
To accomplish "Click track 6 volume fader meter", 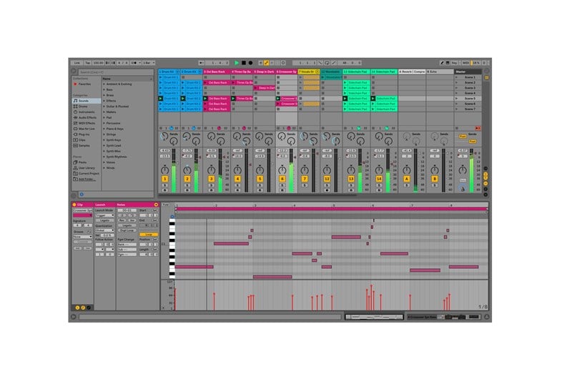I will tap(291, 170).
